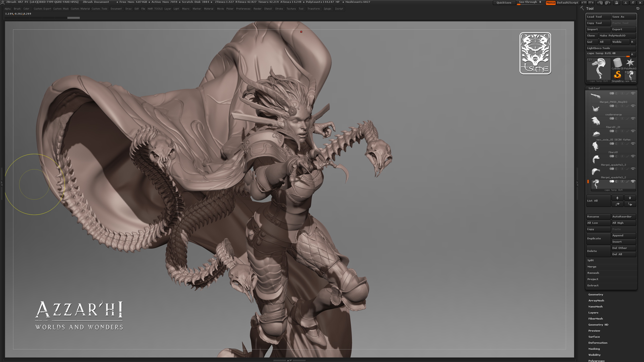The height and width of the screenshot is (362, 644).
Task: Toggle visibility of new_socle_05 DECIM flatten subtool
Action: (x=633, y=131)
